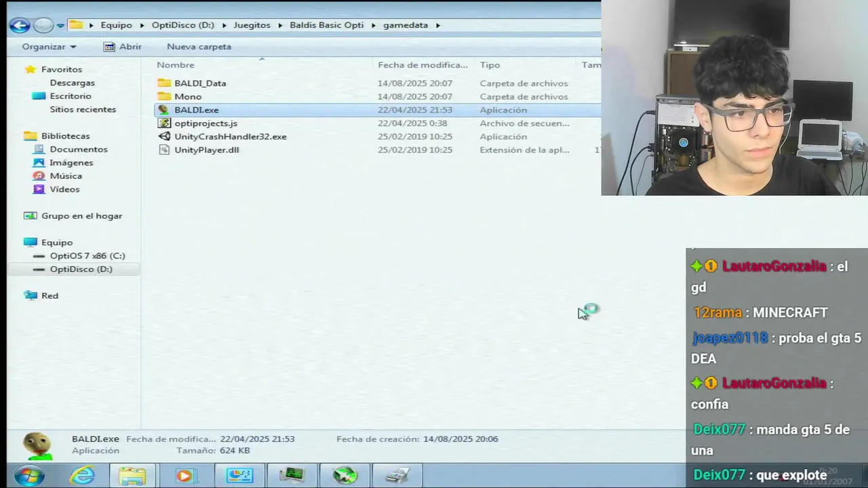The width and height of the screenshot is (868, 488).
Task: Open the Organizar dropdown menu
Action: pyautogui.click(x=49, y=47)
